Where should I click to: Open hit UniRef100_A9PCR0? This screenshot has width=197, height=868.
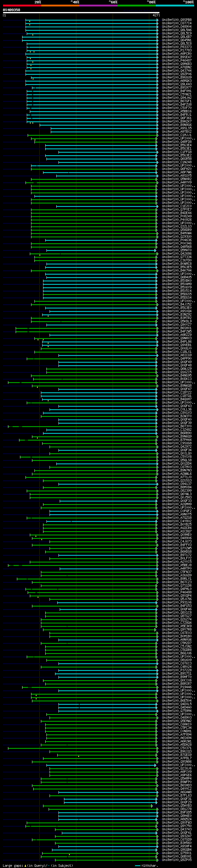pyautogui.click(x=177, y=54)
